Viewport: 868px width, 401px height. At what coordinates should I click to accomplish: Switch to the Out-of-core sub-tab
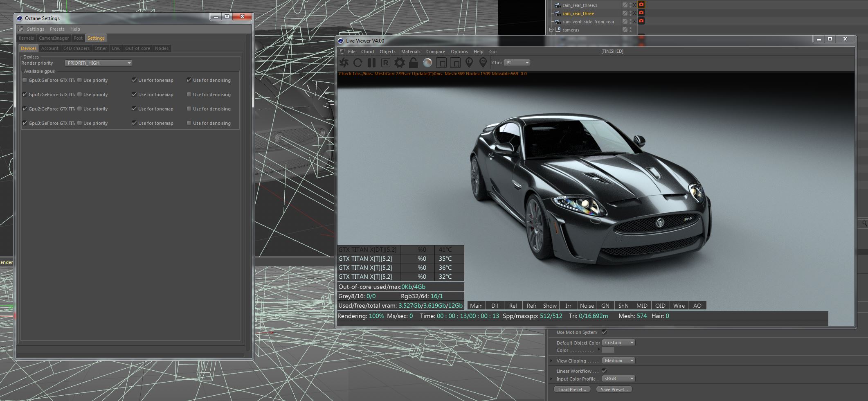click(x=137, y=48)
